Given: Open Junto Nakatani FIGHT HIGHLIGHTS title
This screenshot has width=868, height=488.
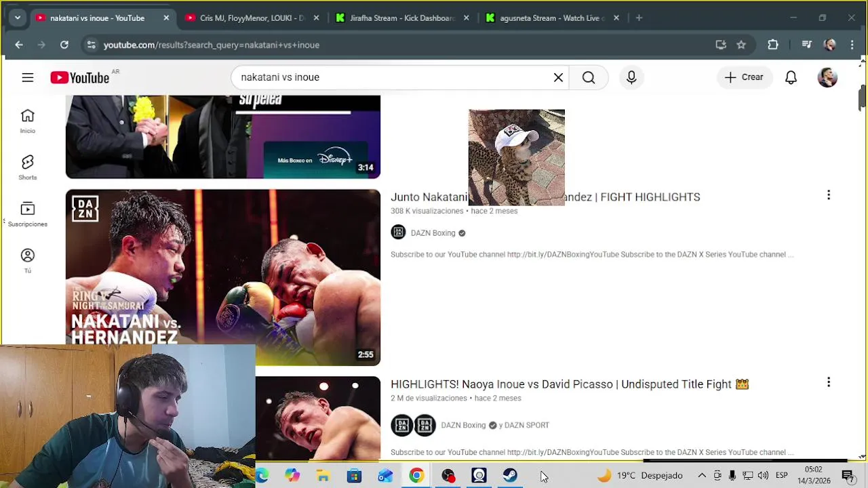Looking at the screenshot, I should pos(545,197).
